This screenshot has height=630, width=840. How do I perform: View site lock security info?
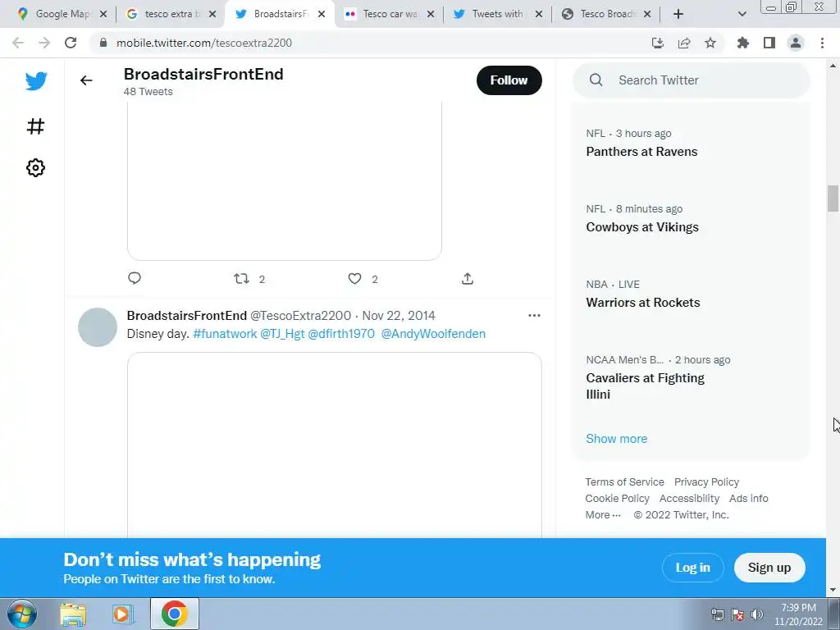103,43
